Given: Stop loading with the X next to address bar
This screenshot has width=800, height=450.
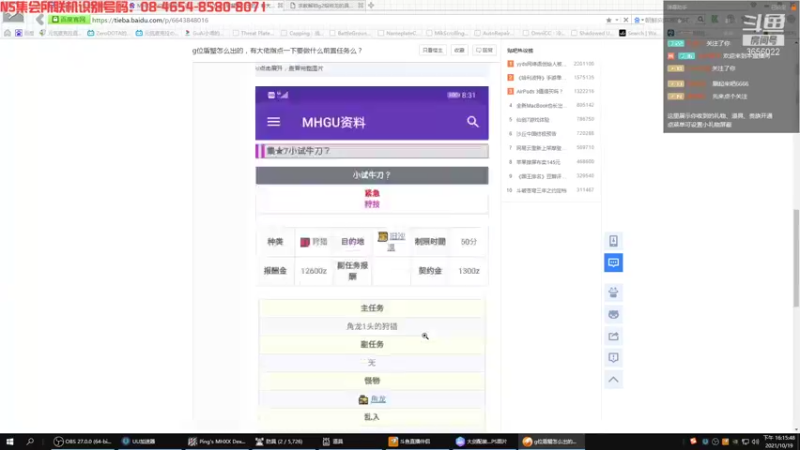Looking at the screenshot, I should [626, 20].
